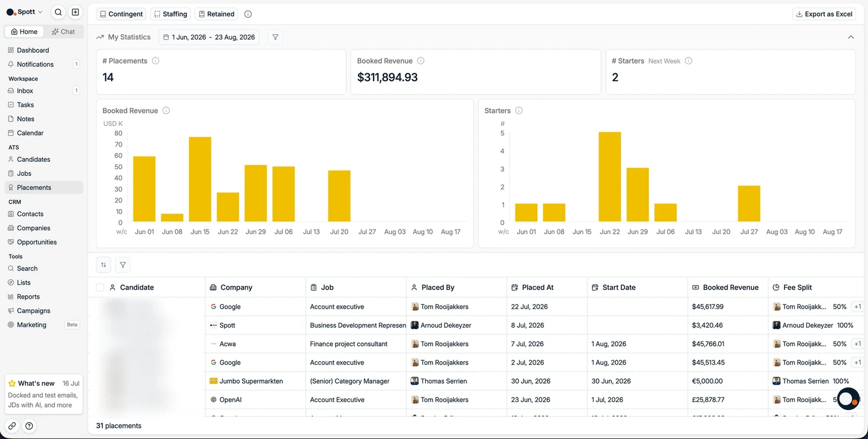Viewport: 868px width, 439px height.
Task: Toggle the Contingent placement filter
Action: click(122, 14)
